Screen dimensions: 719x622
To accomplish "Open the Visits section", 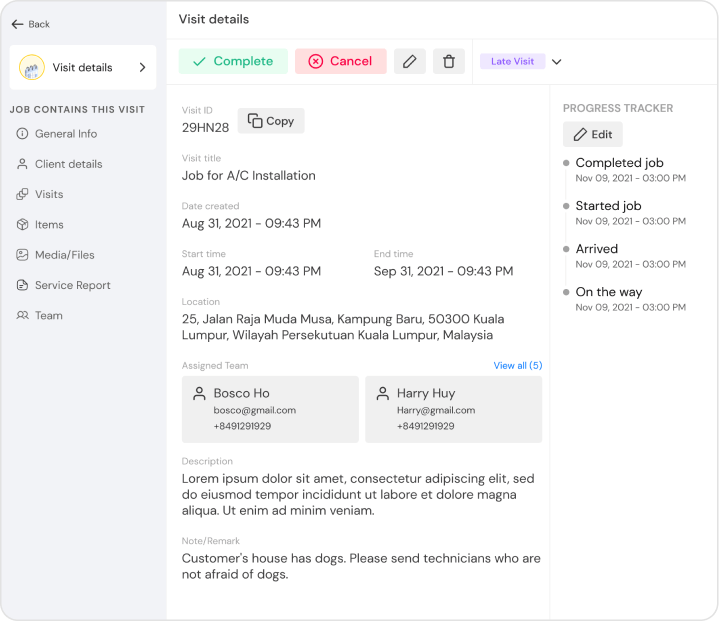I will (x=40, y=194).
